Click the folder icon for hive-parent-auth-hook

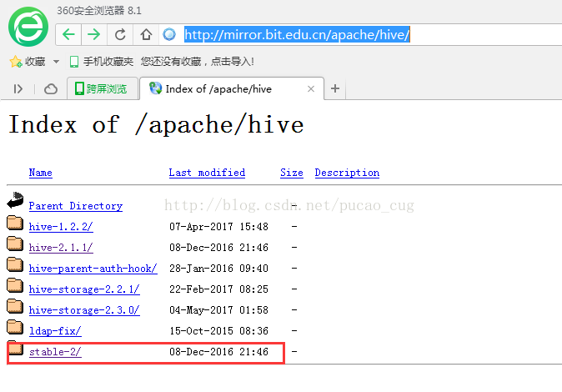(15, 264)
